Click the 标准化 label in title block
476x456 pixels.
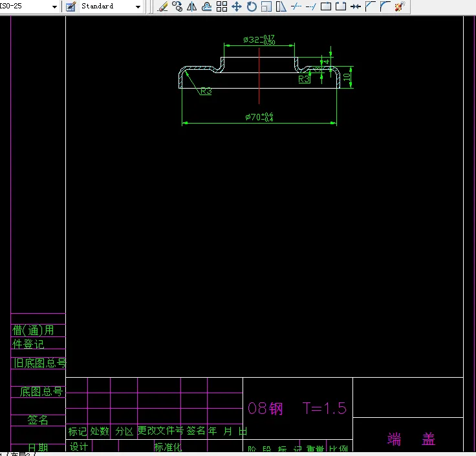[168, 447]
